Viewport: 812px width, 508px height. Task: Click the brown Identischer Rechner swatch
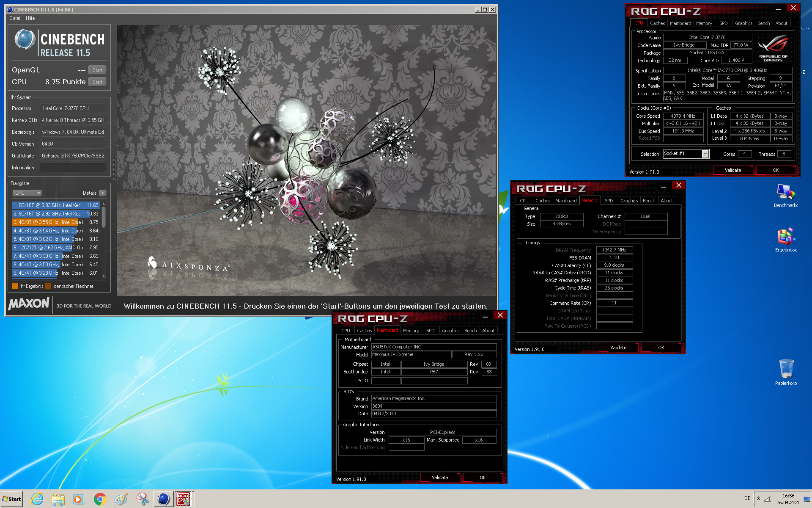(48, 286)
